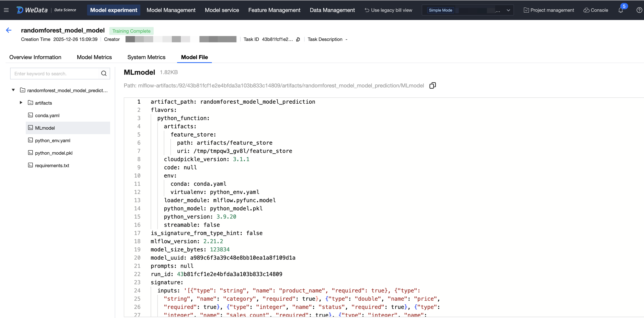Open the Console link
The image size is (644, 318).
(x=596, y=10)
